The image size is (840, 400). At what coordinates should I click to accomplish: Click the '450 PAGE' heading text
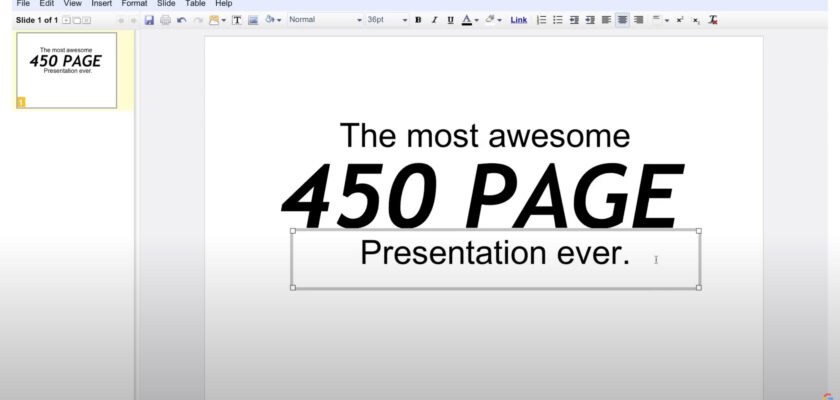click(482, 195)
